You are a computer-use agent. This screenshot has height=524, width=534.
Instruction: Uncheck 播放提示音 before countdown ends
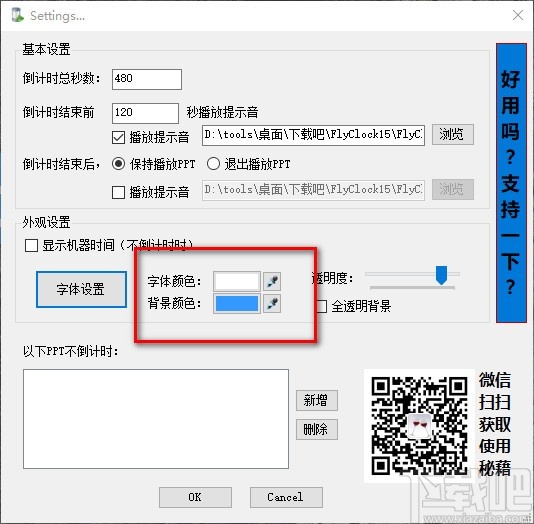[118, 138]
